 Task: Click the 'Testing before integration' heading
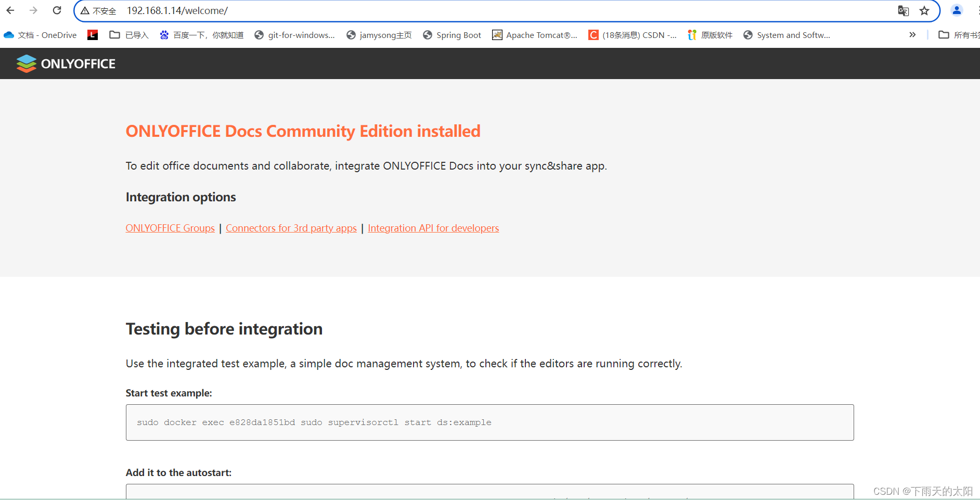click(x=224, y=329)
